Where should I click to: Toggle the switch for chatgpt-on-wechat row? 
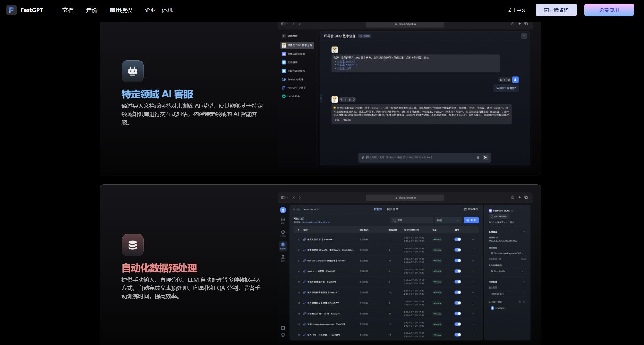[457, 324]
